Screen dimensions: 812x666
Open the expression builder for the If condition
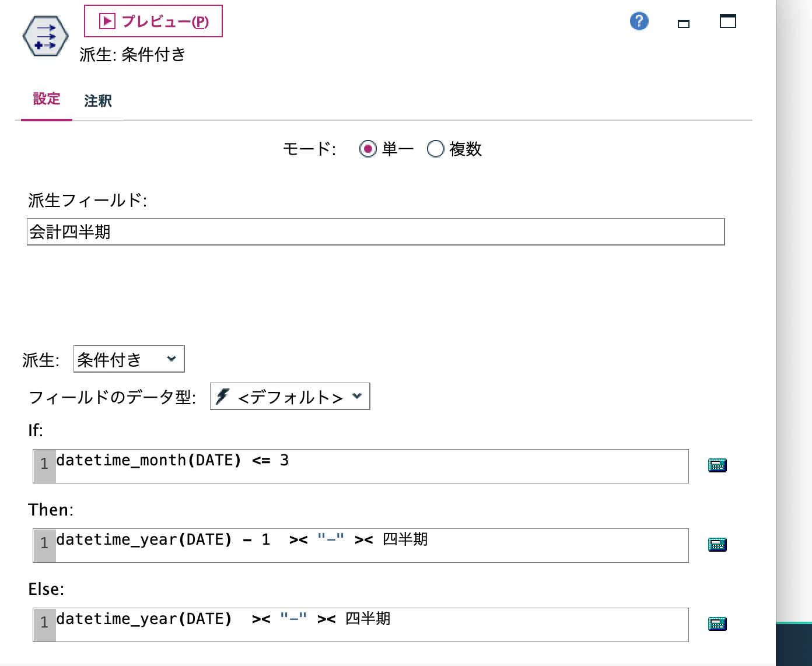(716, 465)
